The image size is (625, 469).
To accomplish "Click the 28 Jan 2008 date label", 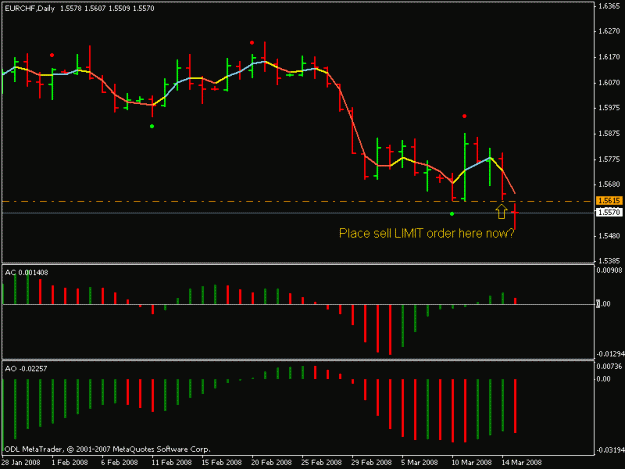I will 21,462.
